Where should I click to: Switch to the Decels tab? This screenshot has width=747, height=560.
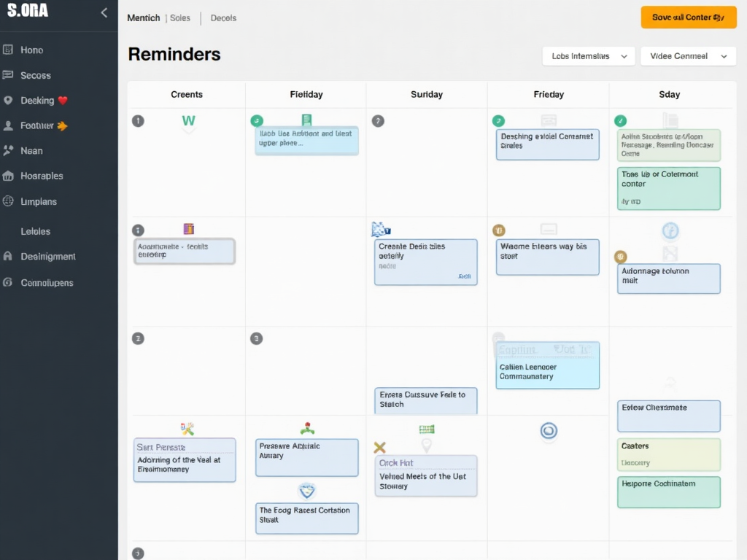[223, 18]
